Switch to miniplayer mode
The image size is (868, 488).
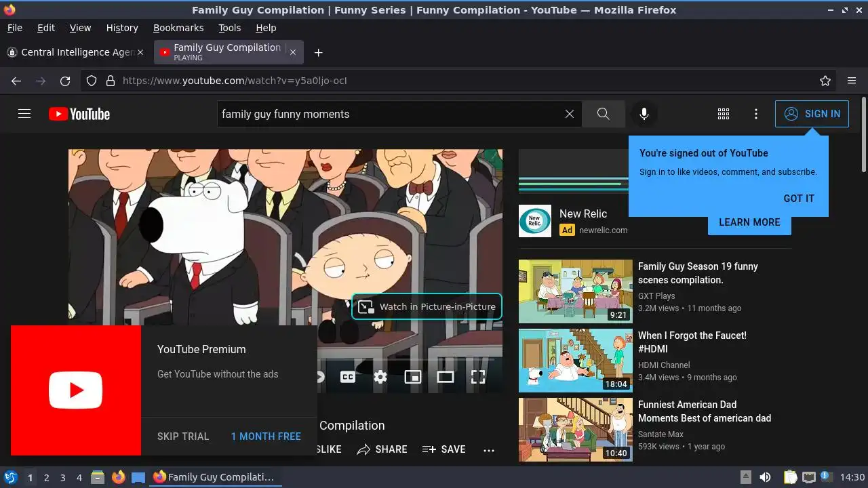point(413,377)
